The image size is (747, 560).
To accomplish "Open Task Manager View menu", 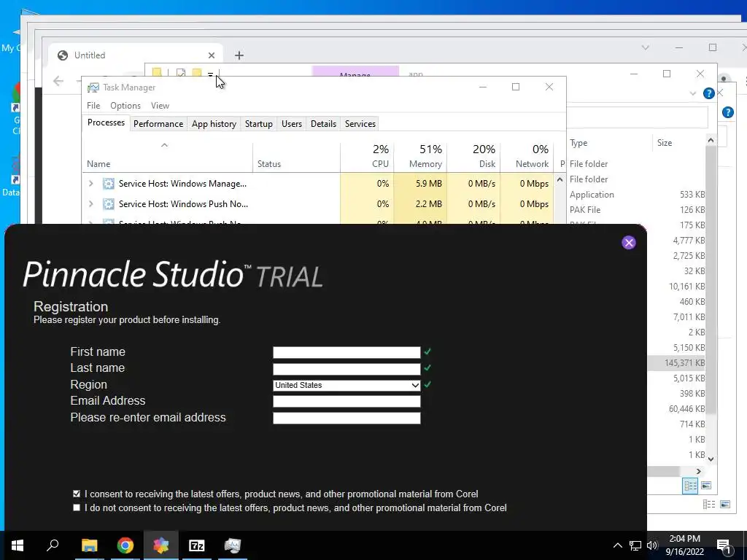I will point(160,106).
